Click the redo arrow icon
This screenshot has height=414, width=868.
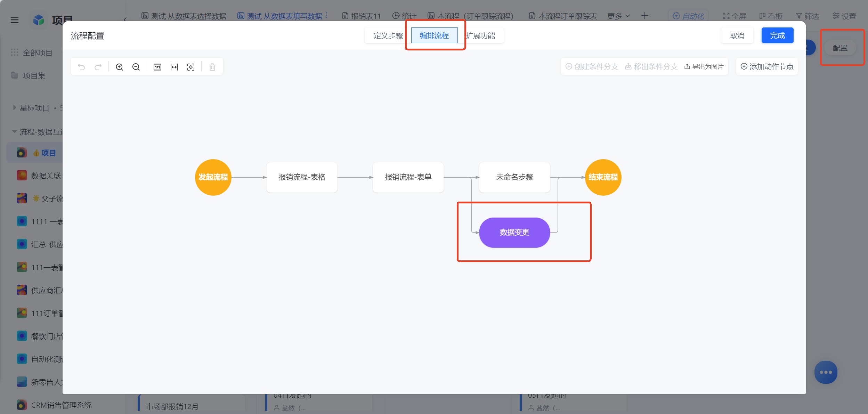(x=98, y=67)
